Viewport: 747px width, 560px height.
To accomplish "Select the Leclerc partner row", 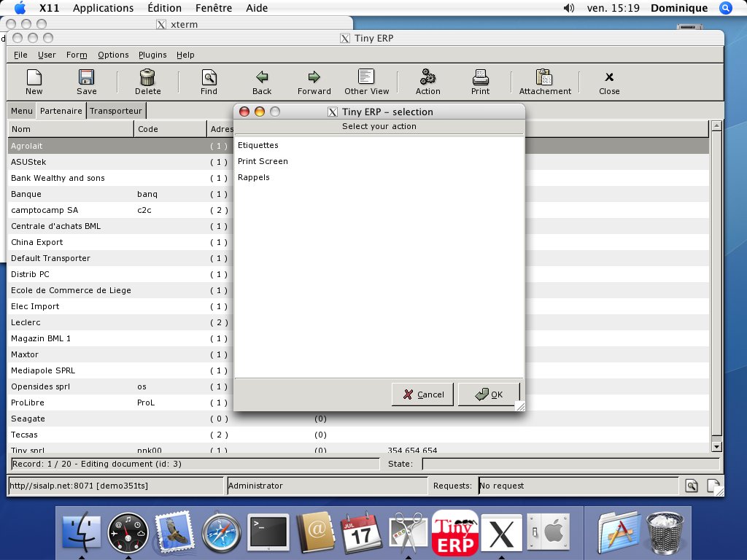I will coord(120,322).
